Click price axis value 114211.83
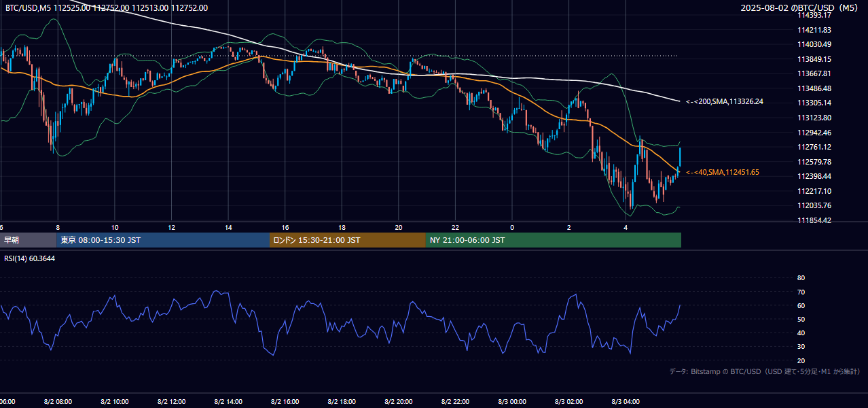The width and height of the screenshot is (868, 408). point(814,30)
